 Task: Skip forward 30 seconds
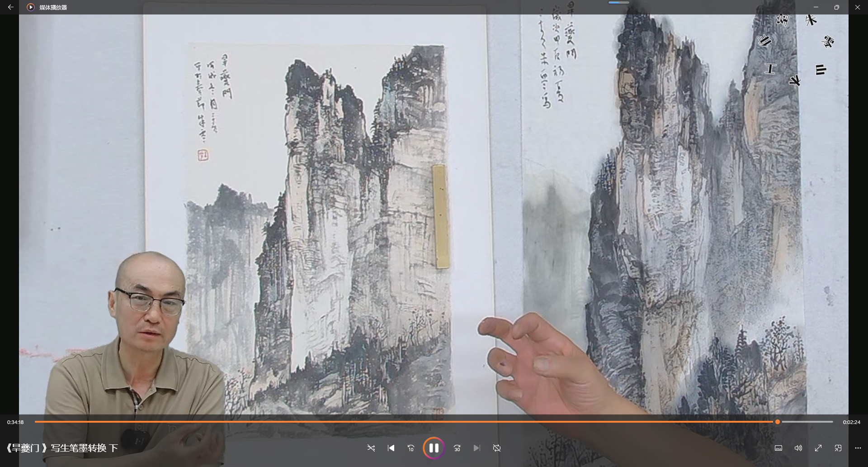coord(457,448)
